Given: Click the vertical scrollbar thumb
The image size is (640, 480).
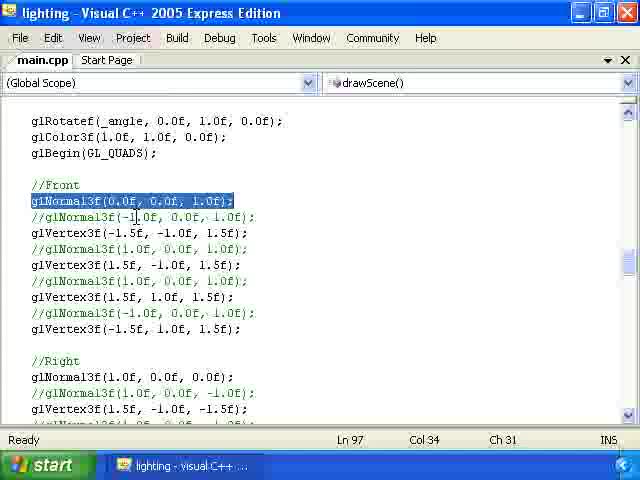Looking at the screenshot, I should [x=629, y=263].
